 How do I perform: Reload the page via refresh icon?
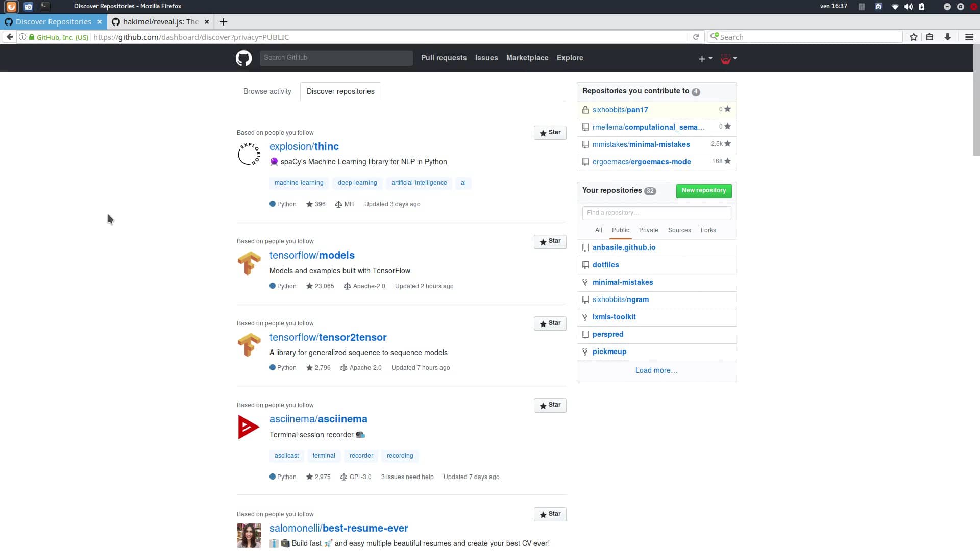pyautogui.click(x=696, y=37)
